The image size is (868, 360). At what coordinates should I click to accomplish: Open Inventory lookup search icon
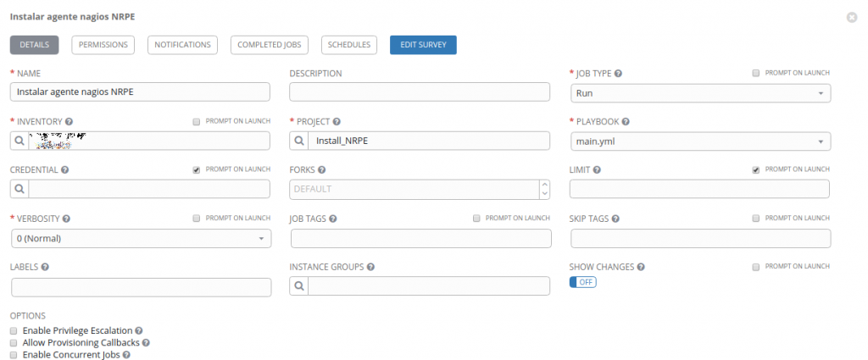tap(19, 141)
